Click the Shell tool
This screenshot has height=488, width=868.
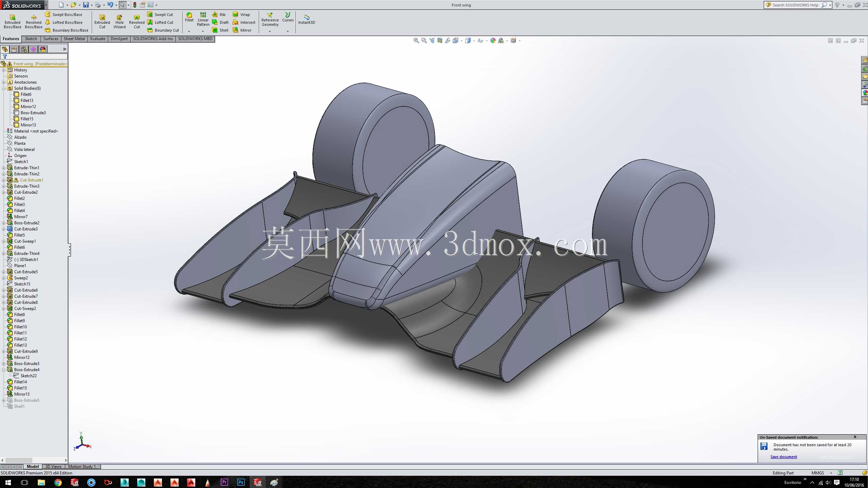[x=220, y=30]
